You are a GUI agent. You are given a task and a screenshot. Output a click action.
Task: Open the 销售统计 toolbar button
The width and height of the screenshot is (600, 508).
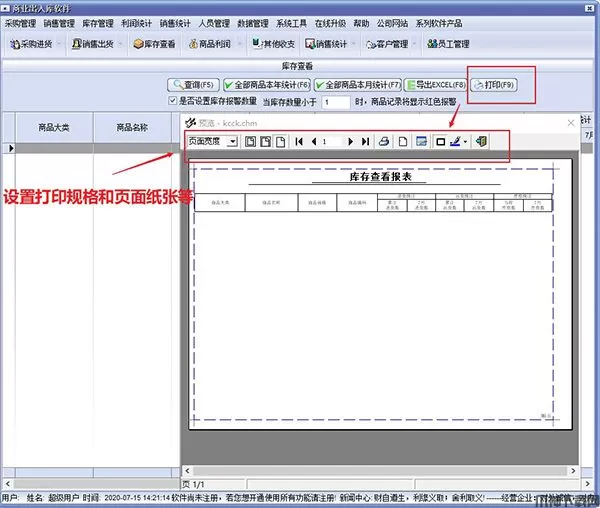click(326, 44)
